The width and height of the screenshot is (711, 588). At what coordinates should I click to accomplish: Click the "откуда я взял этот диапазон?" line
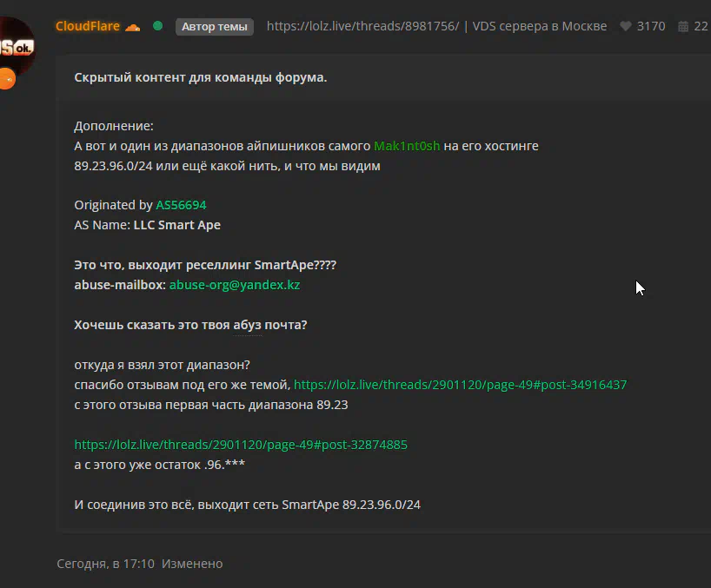click(162, 365)
